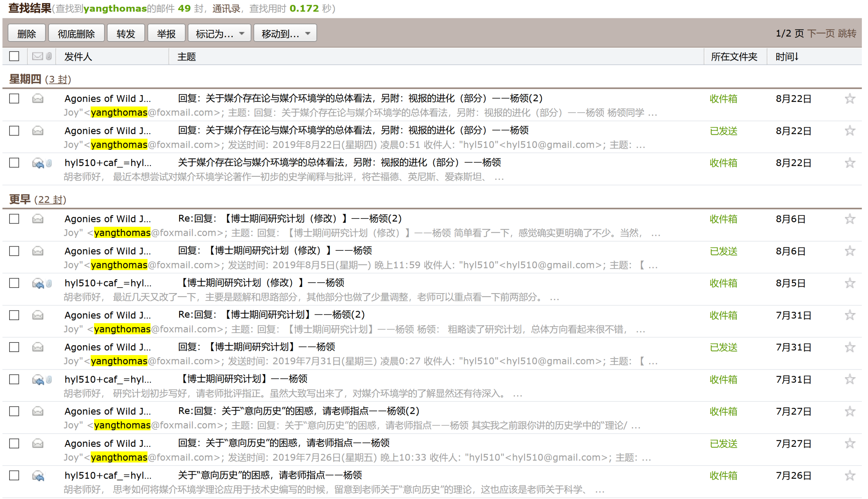Viewport: 868px width, 499px height.
Task: Click envelope icon of first 8月22日 email
Action: [x=38, y=99]
